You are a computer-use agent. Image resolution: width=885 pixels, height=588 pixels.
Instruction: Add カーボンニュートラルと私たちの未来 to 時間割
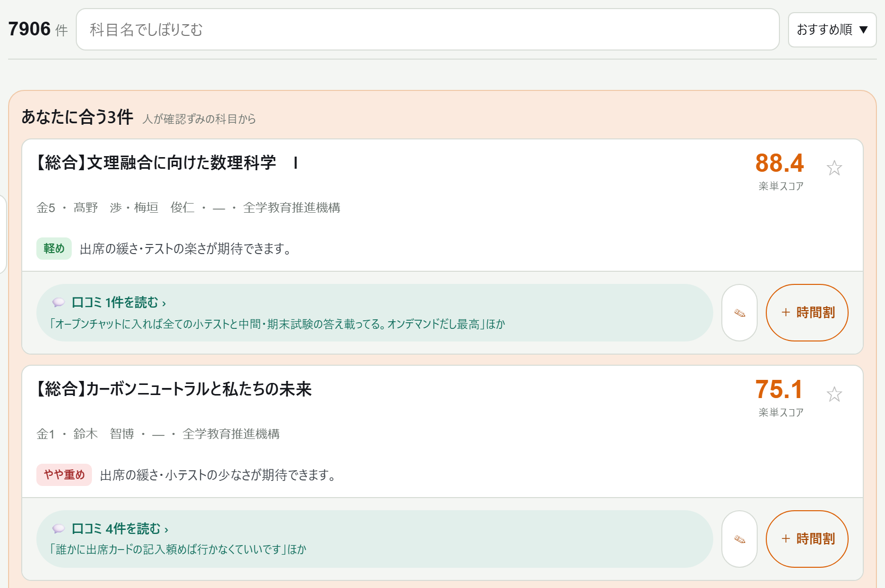pyautogui.click(x=807, y=539)
